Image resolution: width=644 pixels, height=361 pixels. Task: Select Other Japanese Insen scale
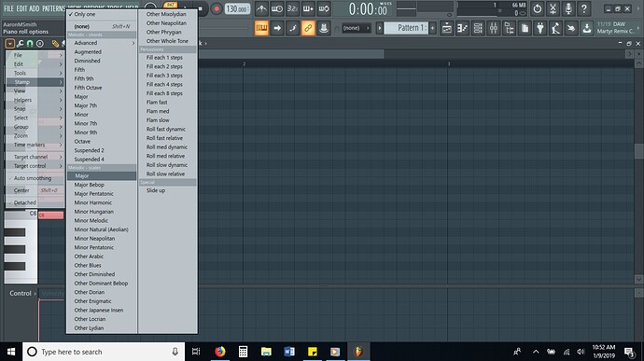click(x=102, y=310)
